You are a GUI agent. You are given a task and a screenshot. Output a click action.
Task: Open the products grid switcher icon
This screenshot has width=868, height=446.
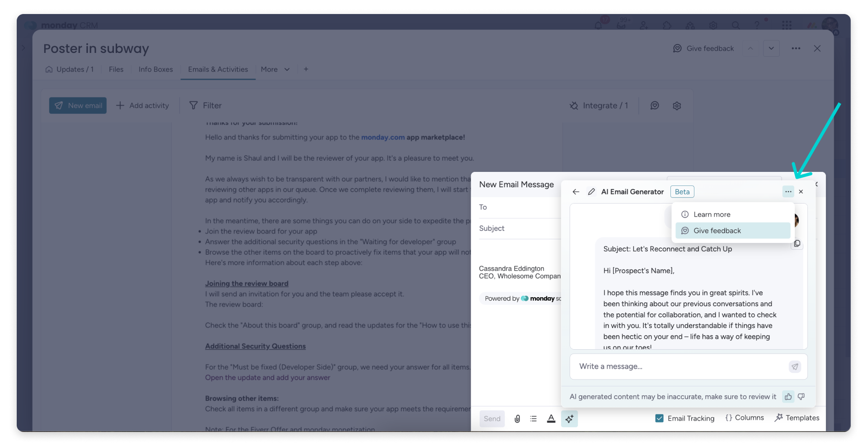787,25
